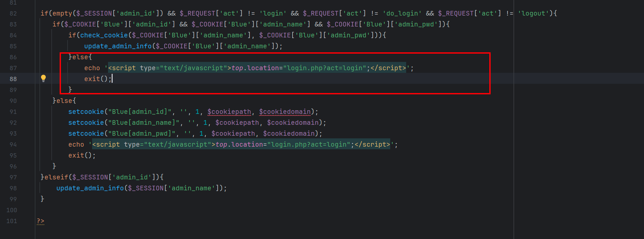Click the echo keyword on line 94
The width and height of the screenshot is (644, 239).
pyautogui.click(x=76, y=145)
